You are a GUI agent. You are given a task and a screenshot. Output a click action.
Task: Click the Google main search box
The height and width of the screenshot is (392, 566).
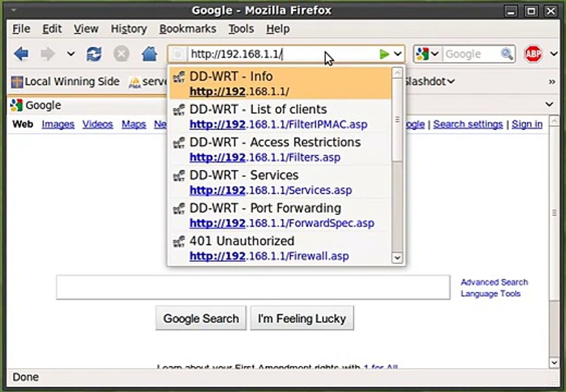(253, 287)
